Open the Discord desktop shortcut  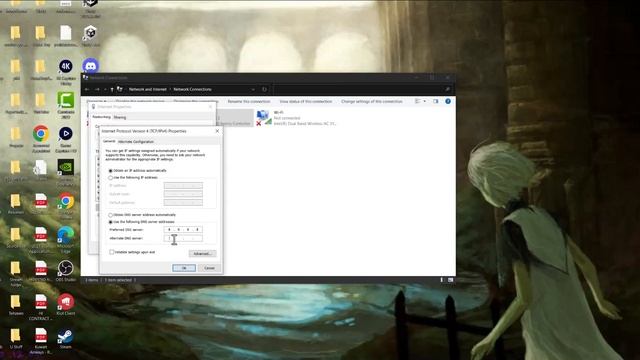click(x=90, y=66)
